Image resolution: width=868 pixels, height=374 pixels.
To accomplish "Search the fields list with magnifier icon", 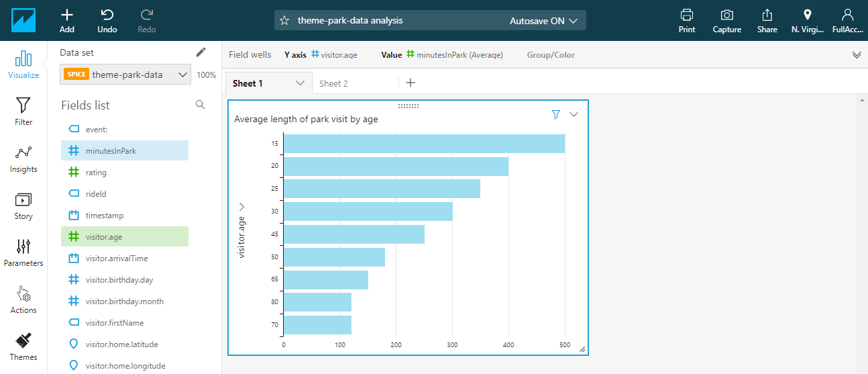I will 200,105.
